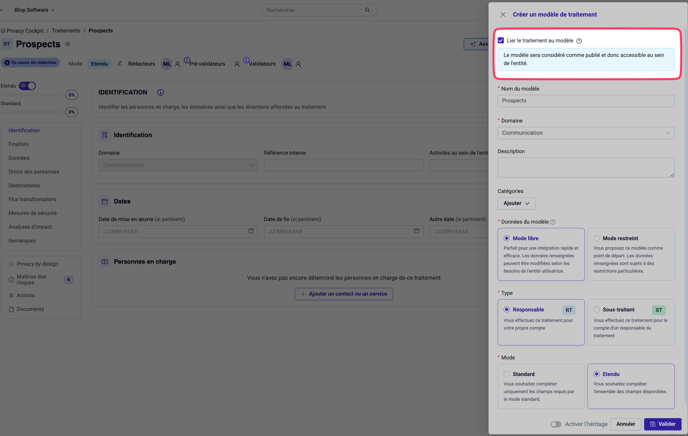Open calendar icon for Date de mise en œuvre
This screenshot has width=688, height=436.
251,231
